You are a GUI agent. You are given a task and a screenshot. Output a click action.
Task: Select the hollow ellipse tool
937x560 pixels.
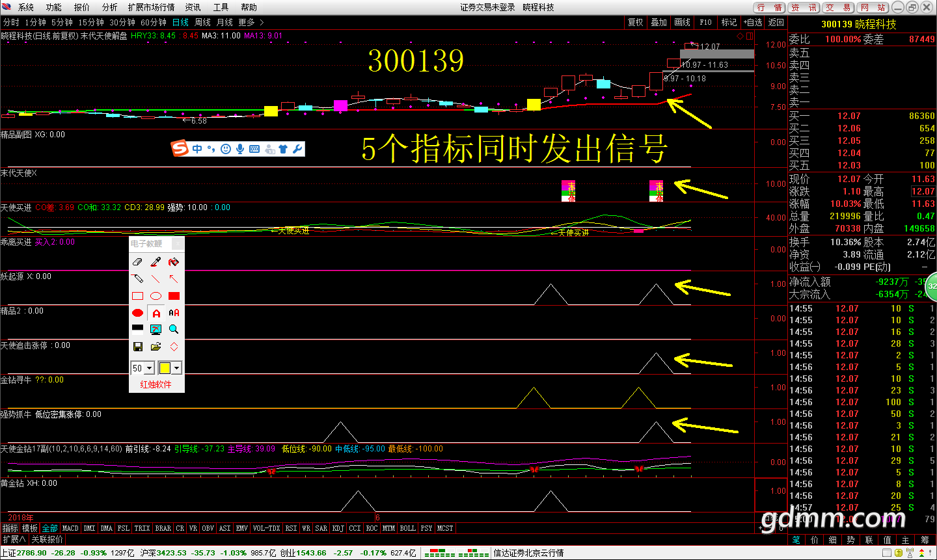pyautogui.click(x=156, y=296)
